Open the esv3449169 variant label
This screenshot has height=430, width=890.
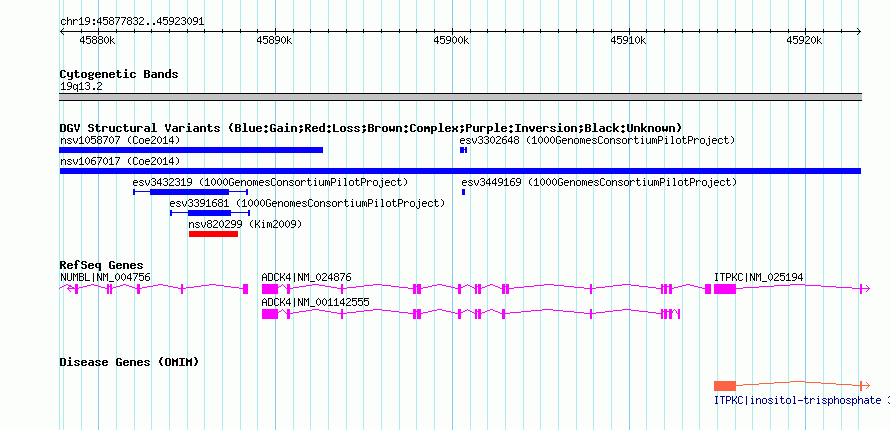[x=599, y=182]
